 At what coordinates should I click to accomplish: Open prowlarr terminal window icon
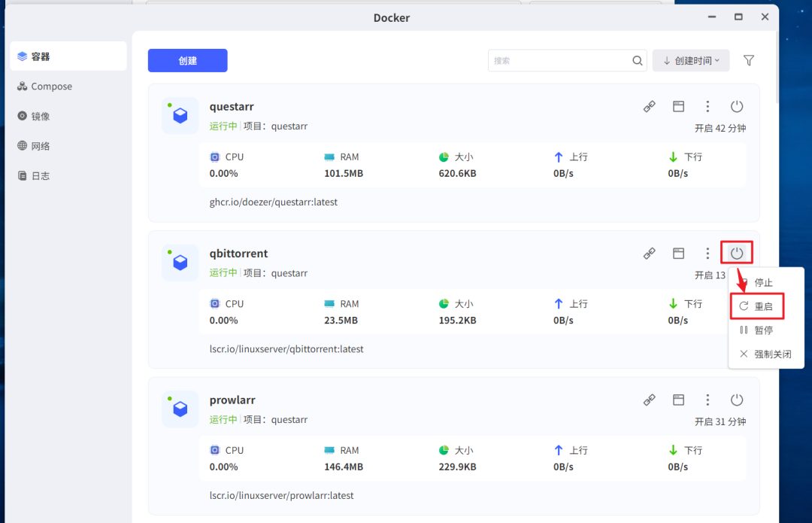pos(678,400)
